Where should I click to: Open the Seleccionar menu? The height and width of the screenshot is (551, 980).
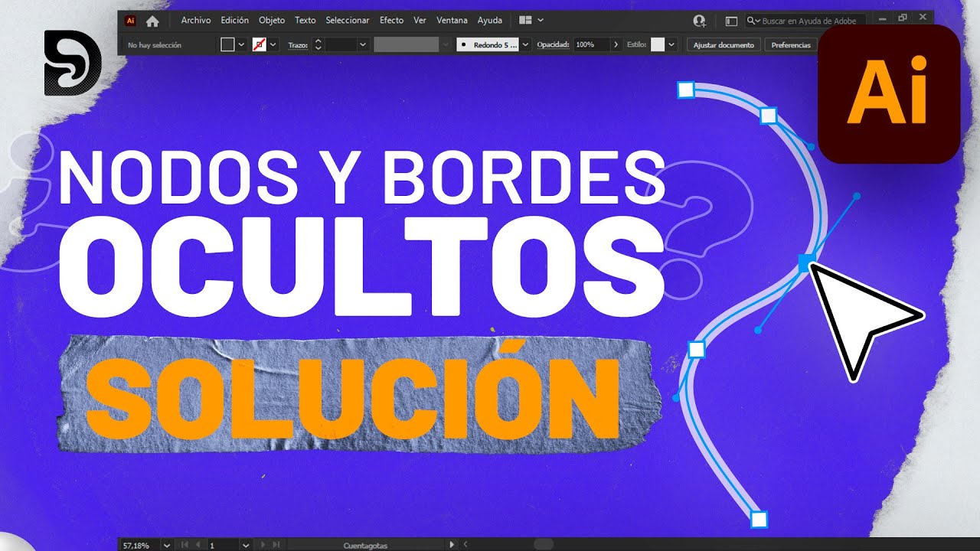click(348, 21)
